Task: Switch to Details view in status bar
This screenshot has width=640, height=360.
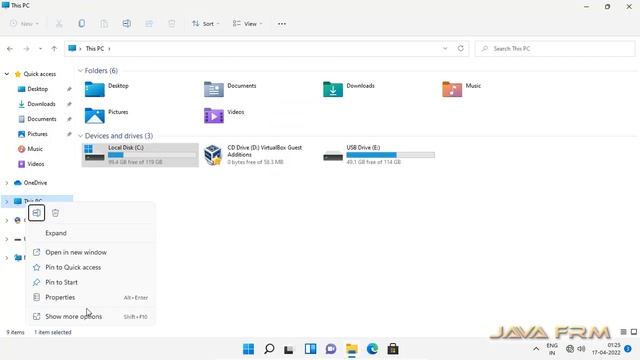Action: pyautogui.click(x=623, y=332)
